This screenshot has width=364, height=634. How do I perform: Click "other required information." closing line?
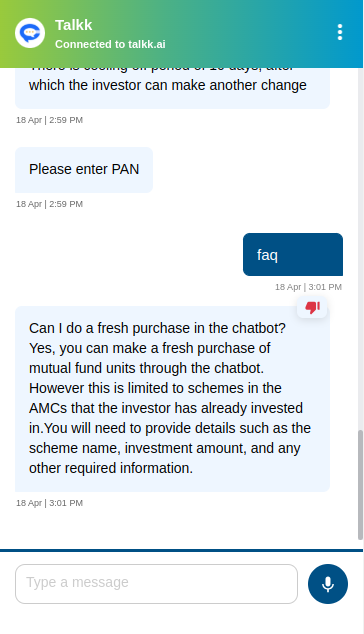tap(111, 468)
